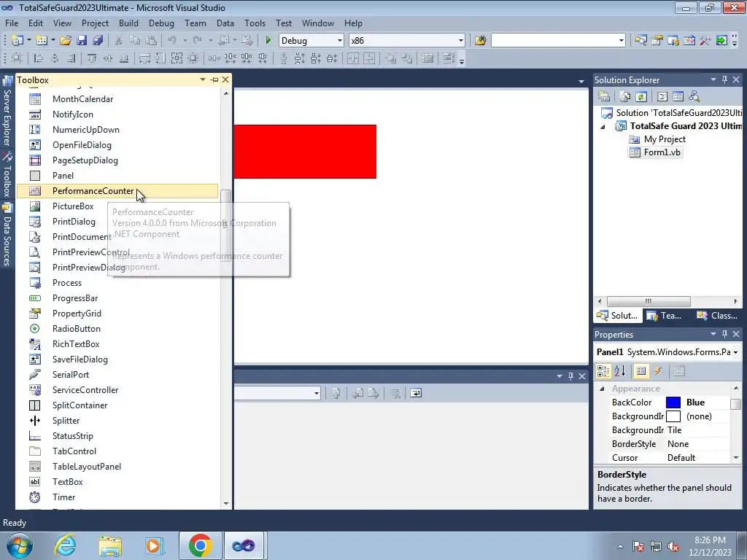Open the x86 platform dropdown

[461, 41]
